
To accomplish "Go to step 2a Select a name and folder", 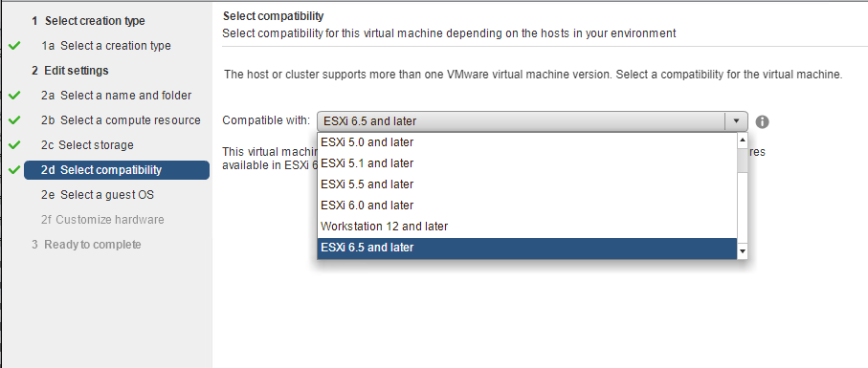I will [x=116, y=96].
